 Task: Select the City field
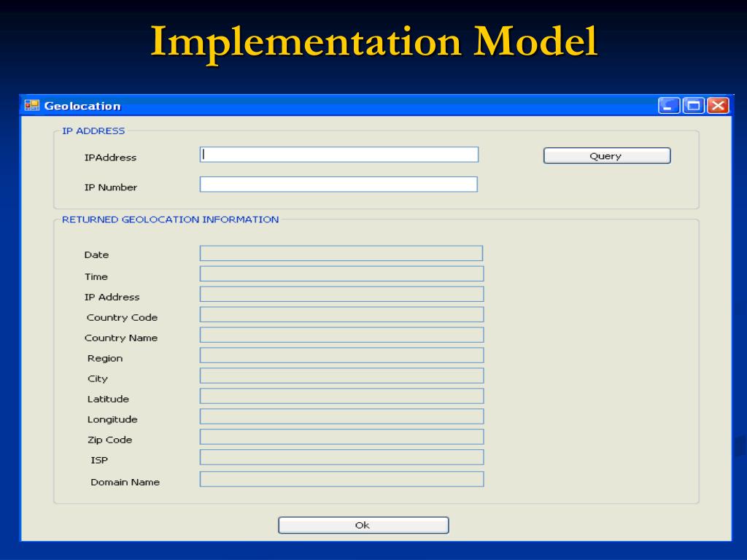pyautogui.click(x=341, y=376)
